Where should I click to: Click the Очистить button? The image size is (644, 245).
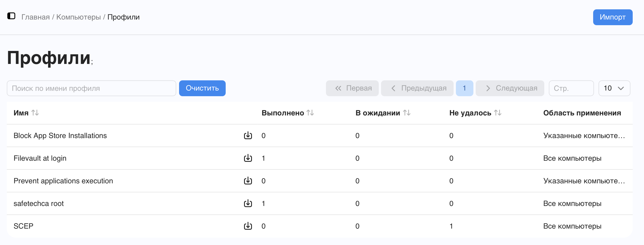tap(202, 88)
